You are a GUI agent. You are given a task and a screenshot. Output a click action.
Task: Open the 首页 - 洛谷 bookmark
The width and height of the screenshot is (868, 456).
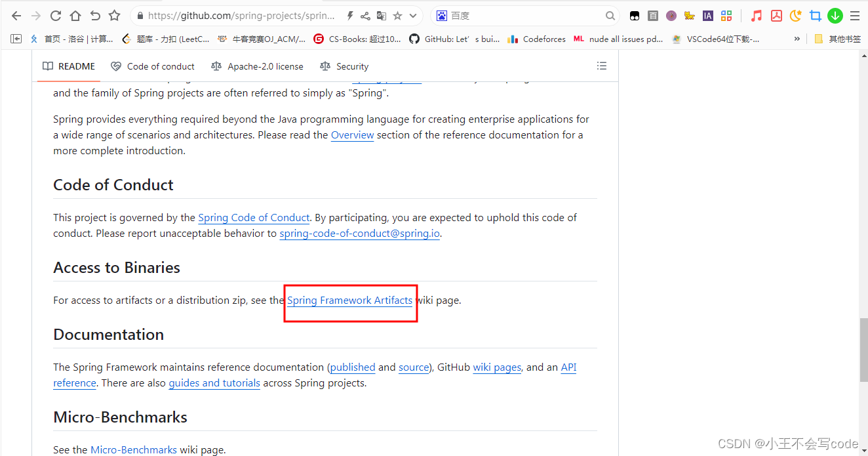72,39
